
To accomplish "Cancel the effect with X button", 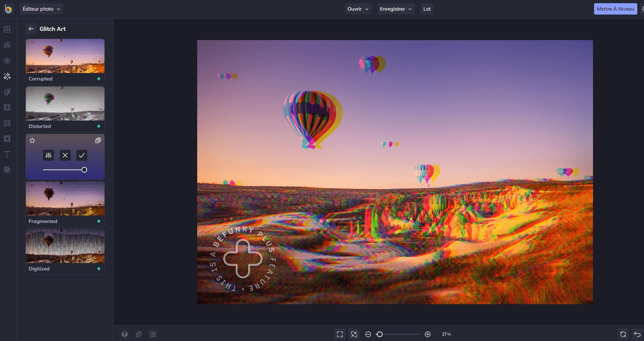I will pyautogui.click(x=65, y=155).
